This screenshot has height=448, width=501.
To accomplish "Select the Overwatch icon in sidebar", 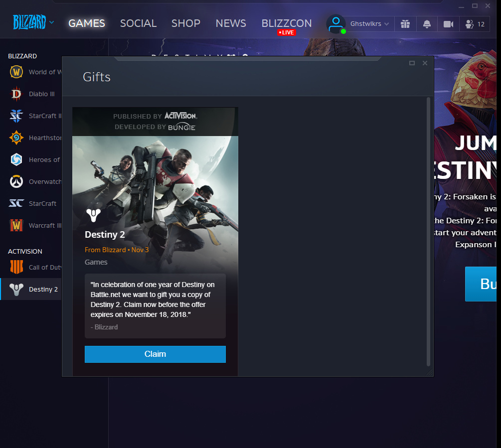I will pyautogui.click(x=16, y=181).
